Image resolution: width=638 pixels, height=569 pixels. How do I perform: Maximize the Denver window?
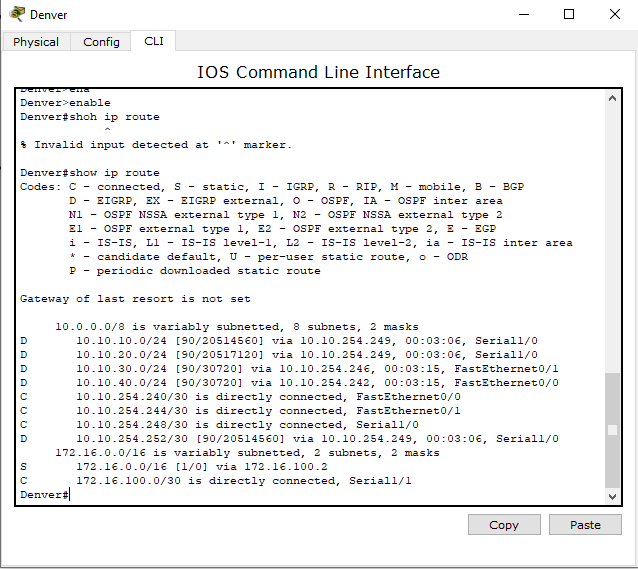click(569, 14)
